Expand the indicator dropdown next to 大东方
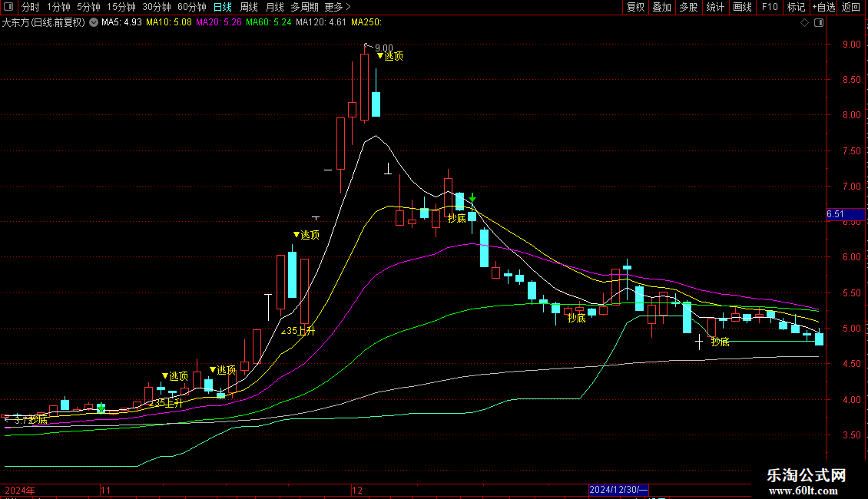 [94, 23]
